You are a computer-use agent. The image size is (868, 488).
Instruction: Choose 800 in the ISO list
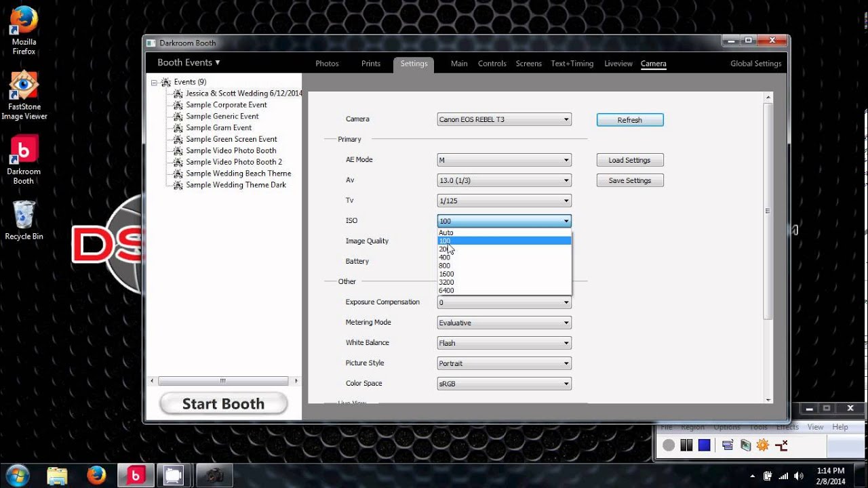[505, 266]
